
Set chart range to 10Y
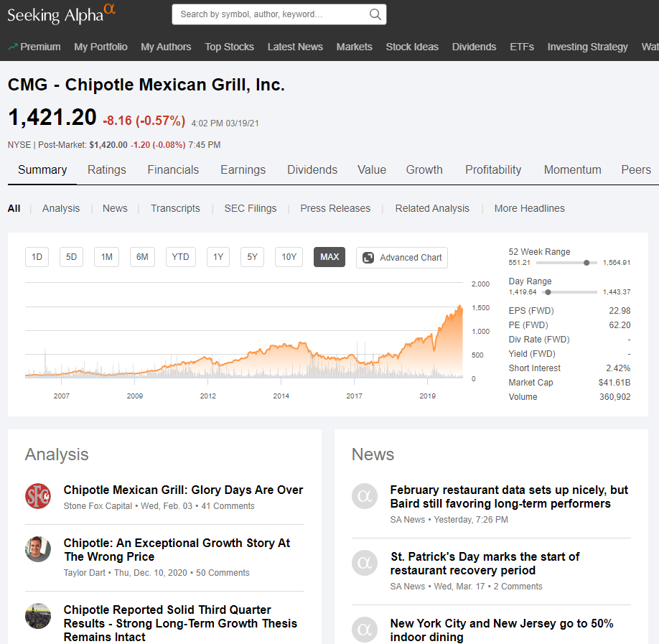tap(289, 257)
